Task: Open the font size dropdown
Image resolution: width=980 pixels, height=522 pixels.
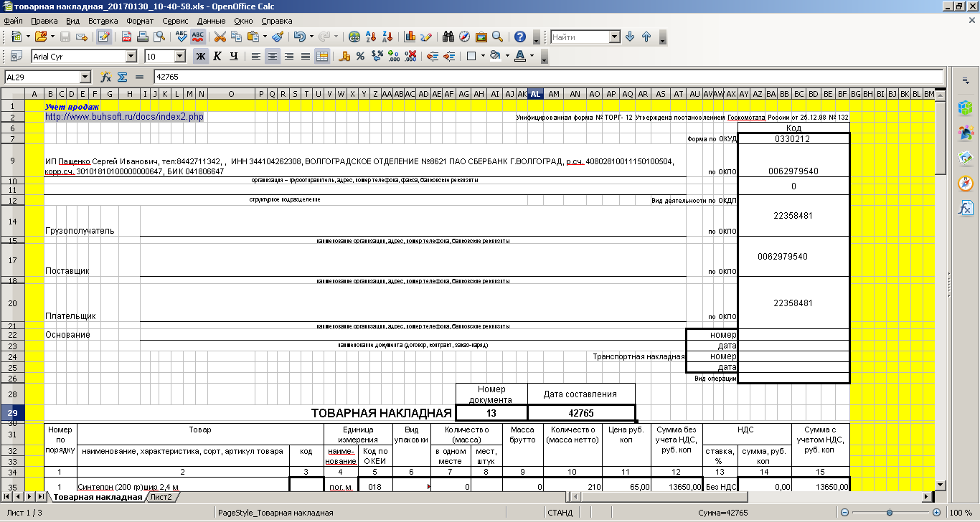Action: [x=179, y=56]
